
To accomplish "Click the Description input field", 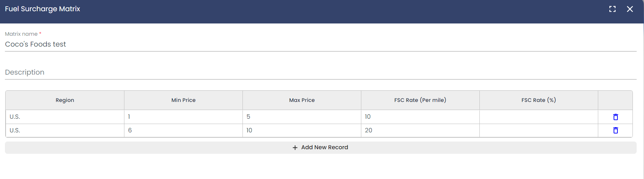I will tap(320, 72).
